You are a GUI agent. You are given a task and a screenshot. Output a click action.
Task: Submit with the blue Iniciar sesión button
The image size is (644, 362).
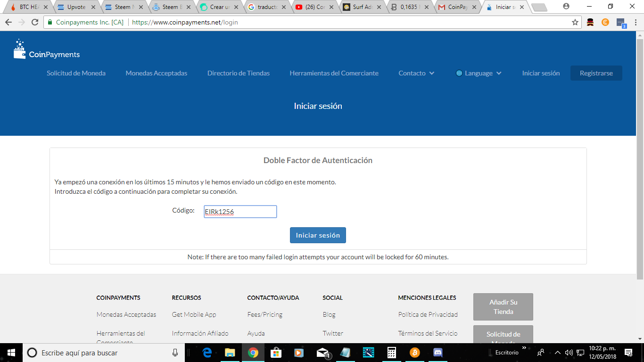coord(318,235)
